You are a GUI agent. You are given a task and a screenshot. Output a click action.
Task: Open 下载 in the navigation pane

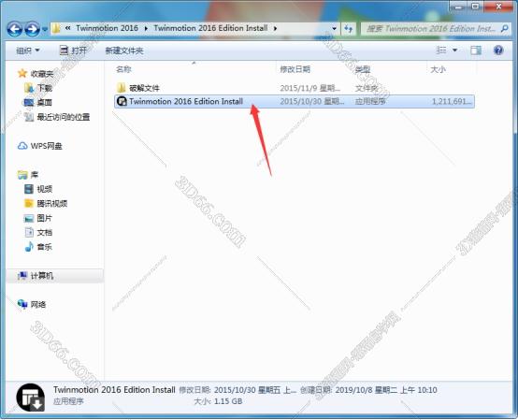pos(45,88)
